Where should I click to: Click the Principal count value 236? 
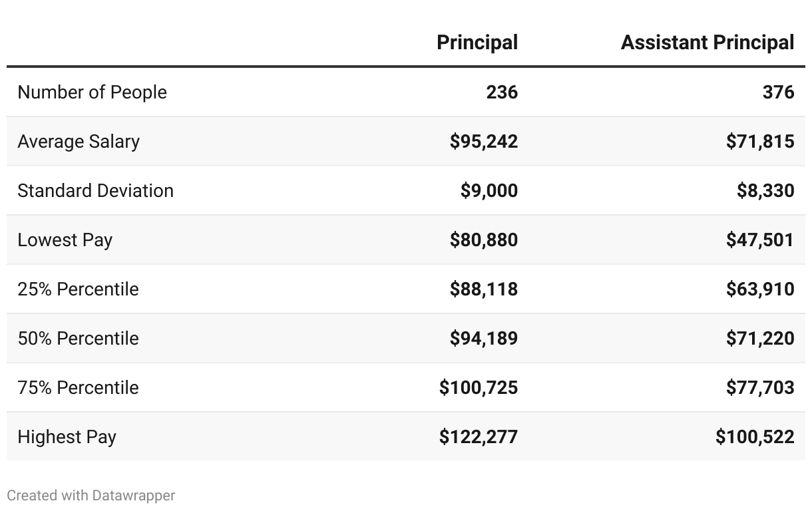pyautogui.click(x=501, y=92)
